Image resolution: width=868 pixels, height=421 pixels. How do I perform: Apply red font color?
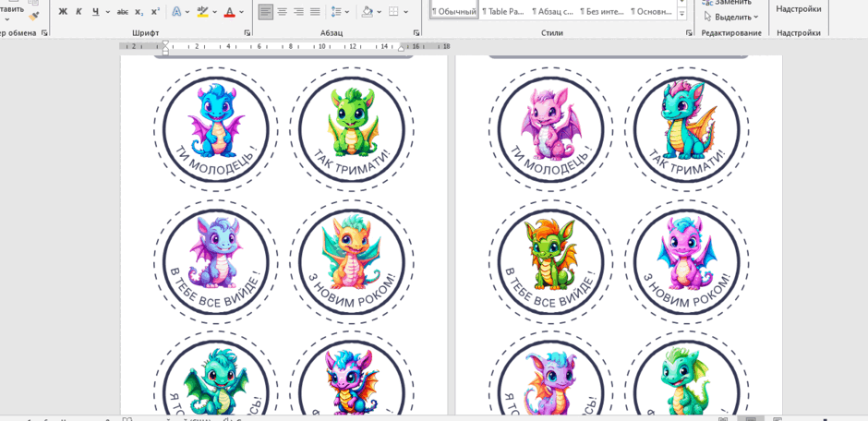point(229,12)
